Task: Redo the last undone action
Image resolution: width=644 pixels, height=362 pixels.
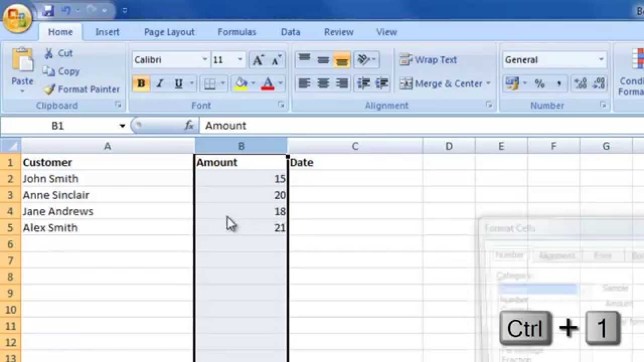Action: tap(91, 10)
